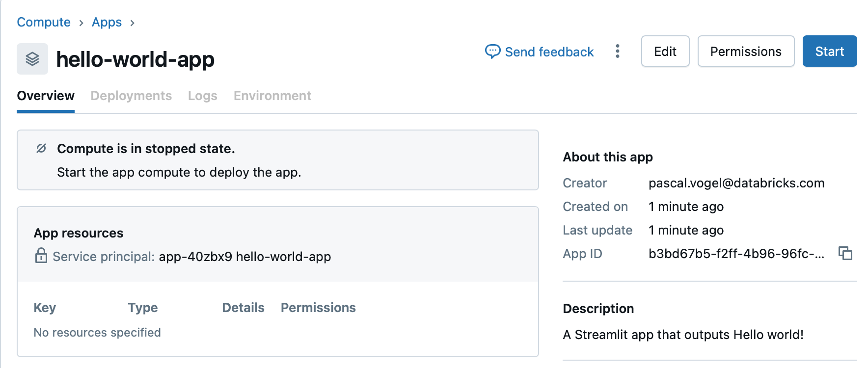Copy the App ID with copy icon
868x368 pixels.
pyautogui.click(x=845, y=253)
